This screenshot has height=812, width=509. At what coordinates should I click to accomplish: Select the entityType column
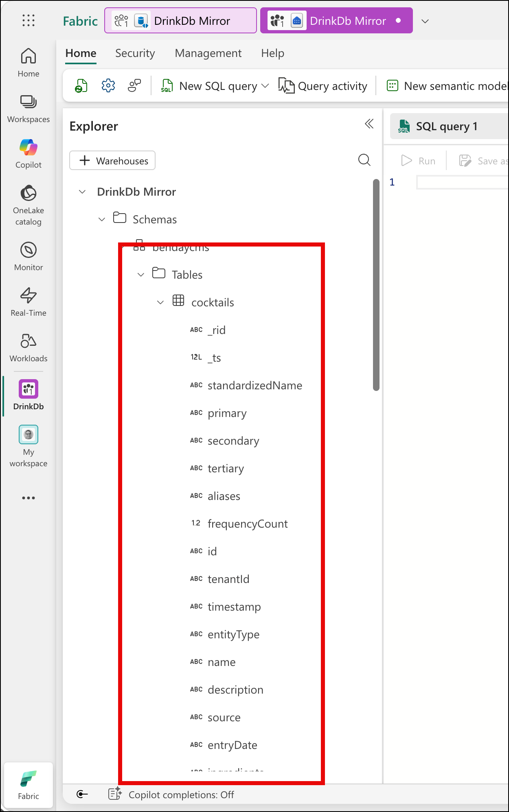(x=233, y=634)
